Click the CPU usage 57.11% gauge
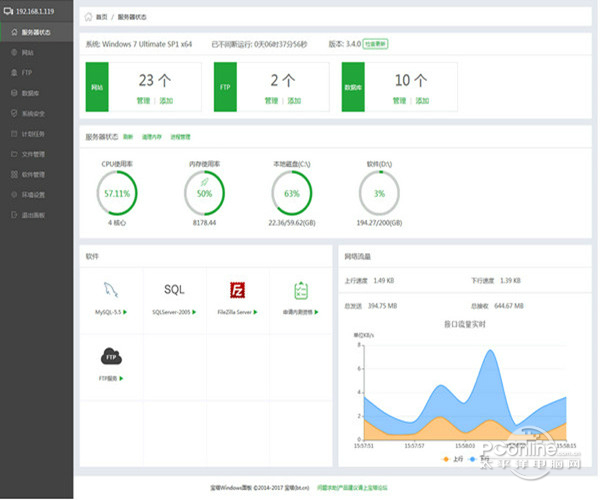Screen dimensions: 600x500 click(x=117, y=193)
